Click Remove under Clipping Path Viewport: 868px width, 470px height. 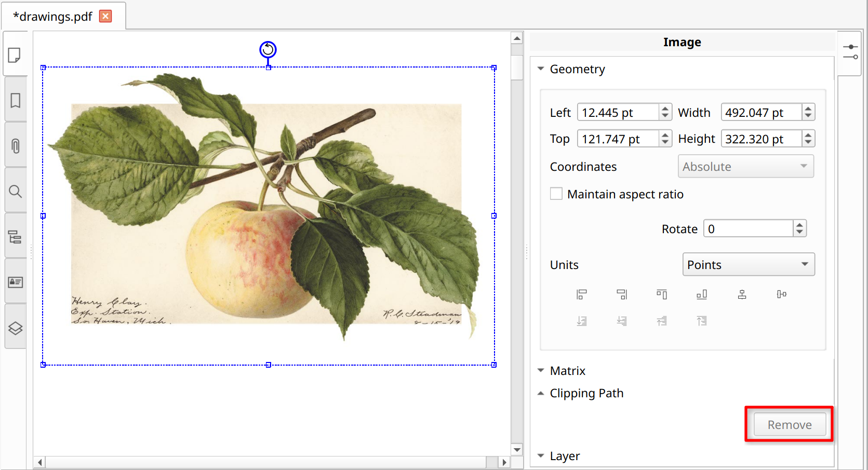pyautogui.click(x=790, y=425)
